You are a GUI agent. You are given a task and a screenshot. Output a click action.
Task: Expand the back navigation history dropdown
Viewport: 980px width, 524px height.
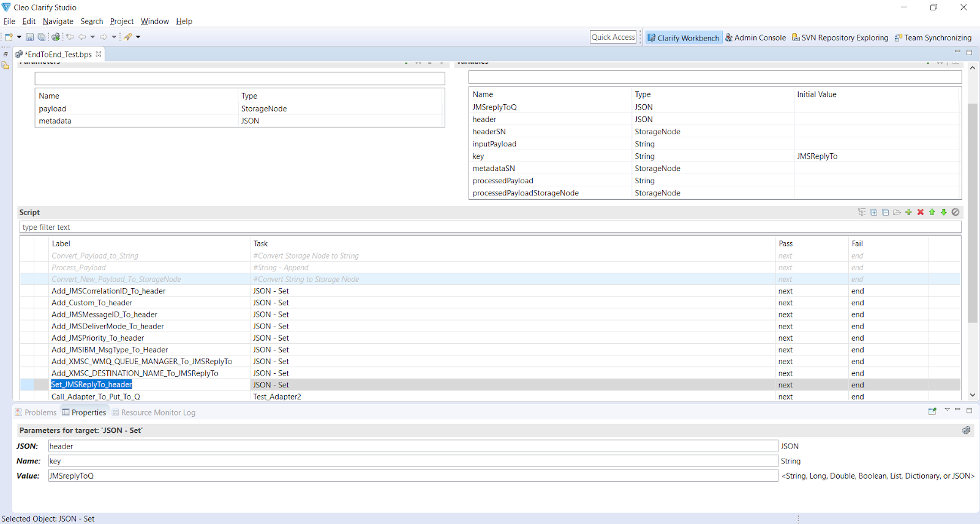tap(92, 37)
